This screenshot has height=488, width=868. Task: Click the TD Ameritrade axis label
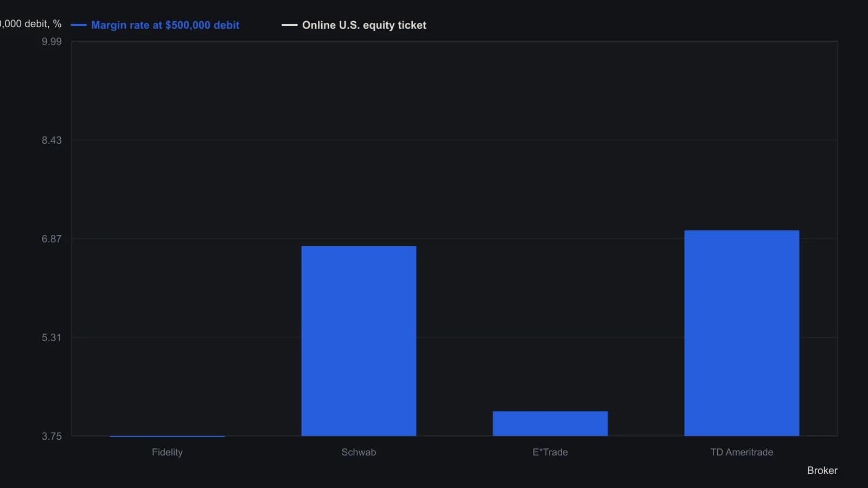[742, 452]
